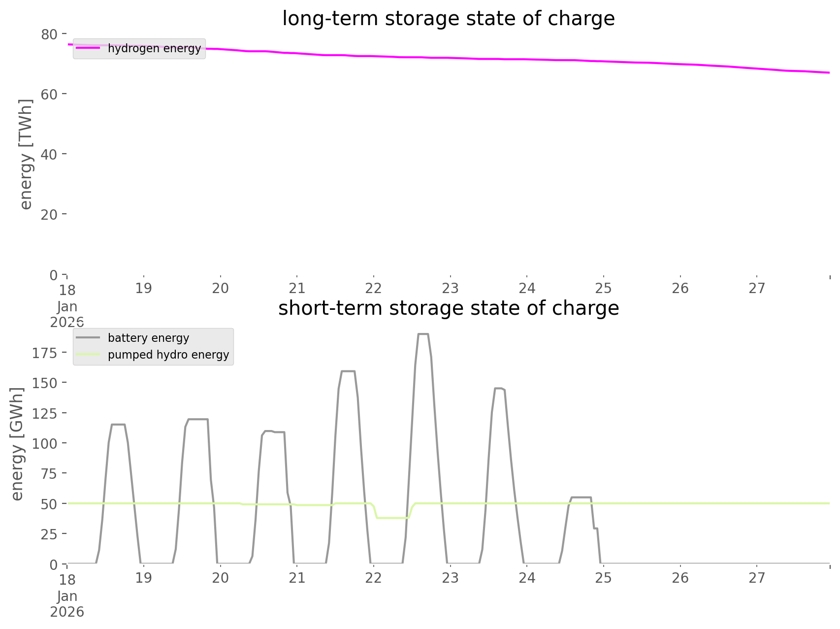The height and width of the screenshot is (629, 840).
Task: Click the 'energy [TWh]' y-axis label
Action: pos(26,154)
